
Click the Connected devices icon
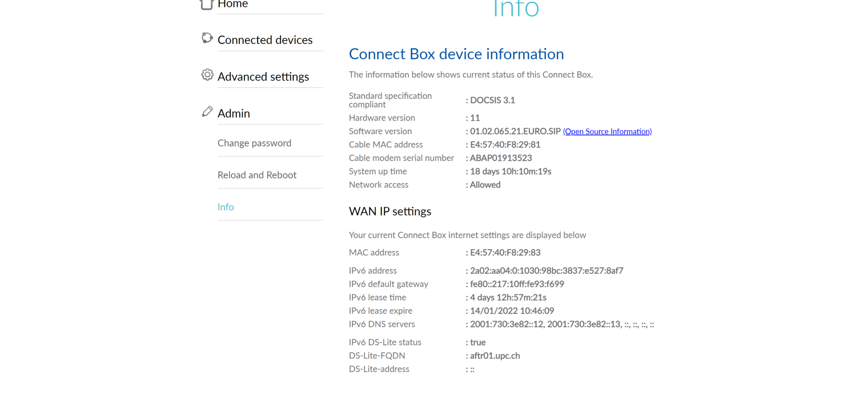pyautogui.click(x=207, y=38)
